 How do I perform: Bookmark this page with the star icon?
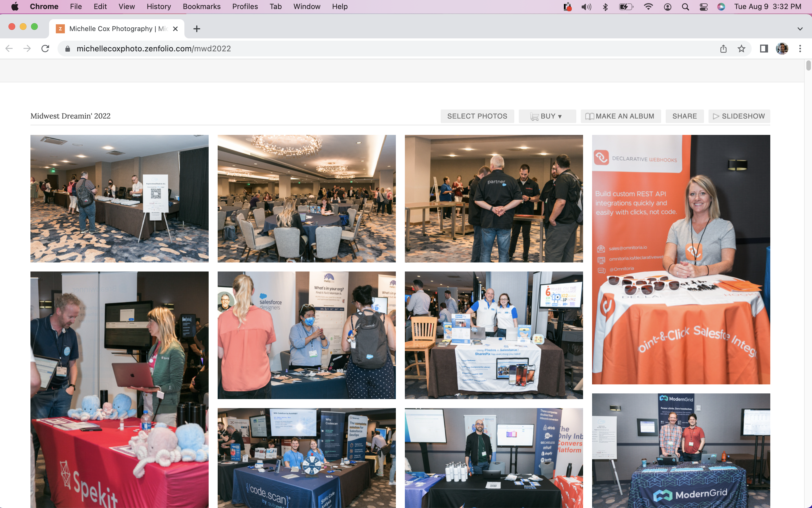[742, 49]
